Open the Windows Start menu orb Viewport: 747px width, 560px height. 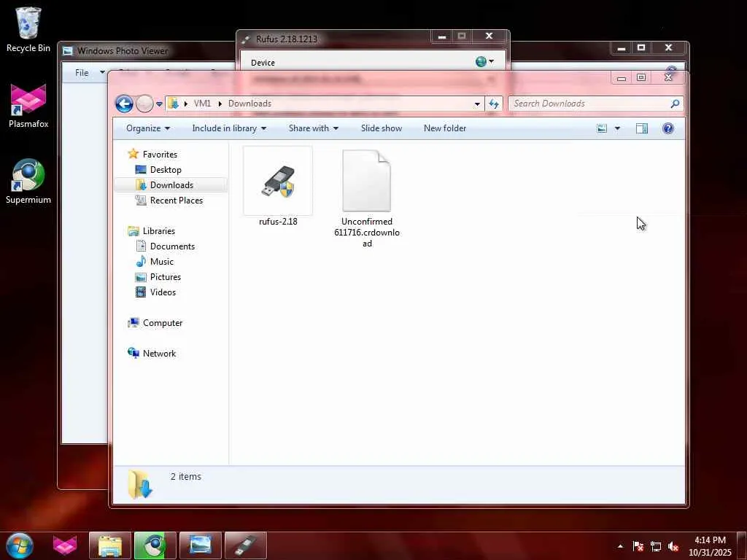click(x=20, y=545)
